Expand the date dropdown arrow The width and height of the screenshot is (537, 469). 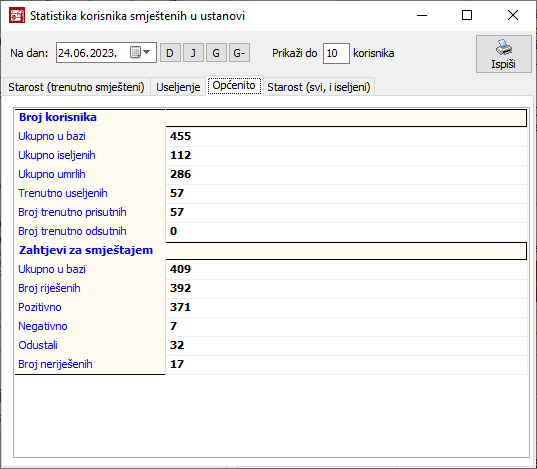pos(147,52)
